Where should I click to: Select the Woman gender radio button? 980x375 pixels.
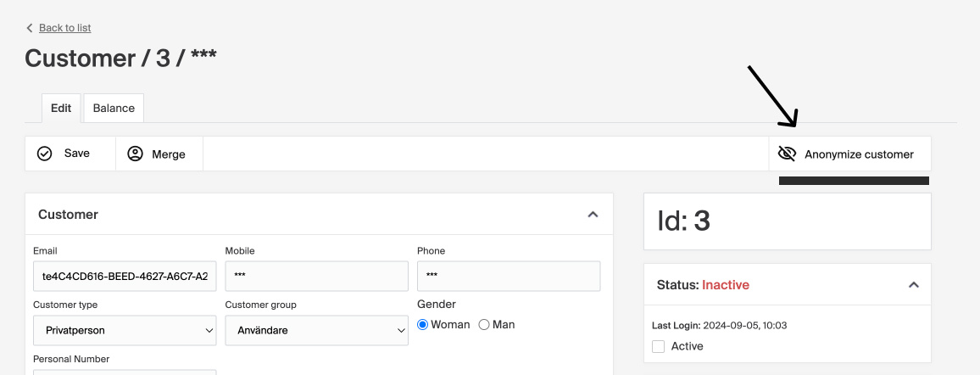(x=423, y=324)
